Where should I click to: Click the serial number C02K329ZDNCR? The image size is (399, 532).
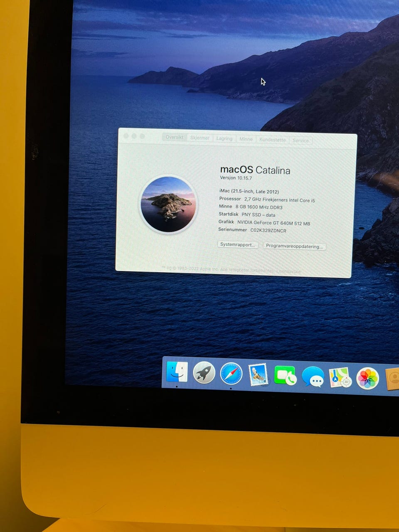(268, 230)
